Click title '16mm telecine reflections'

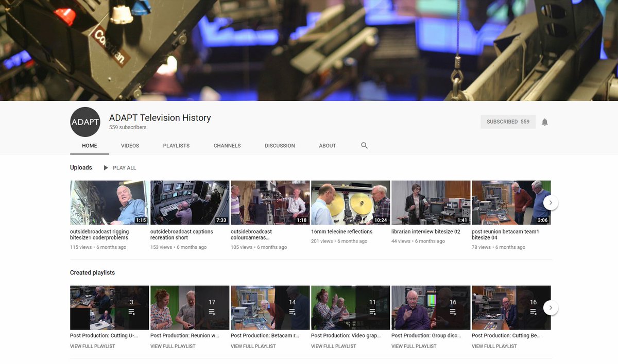tap(341, 232)
